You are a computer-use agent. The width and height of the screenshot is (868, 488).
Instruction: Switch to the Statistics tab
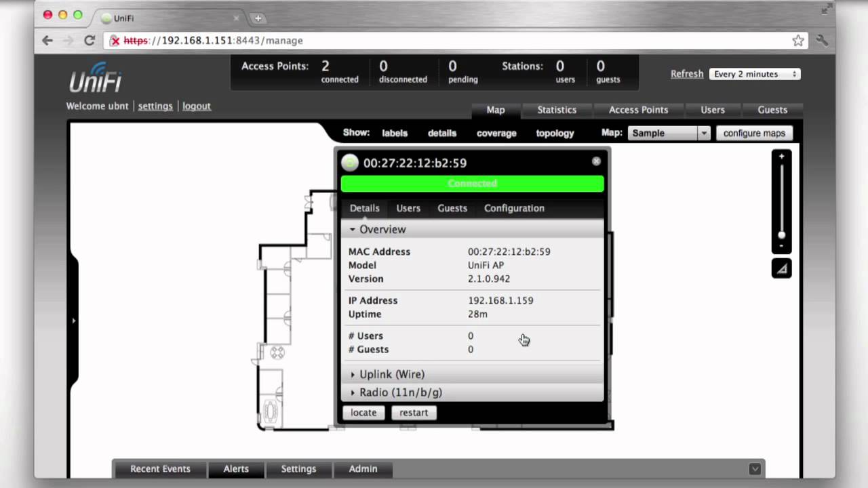557,110
